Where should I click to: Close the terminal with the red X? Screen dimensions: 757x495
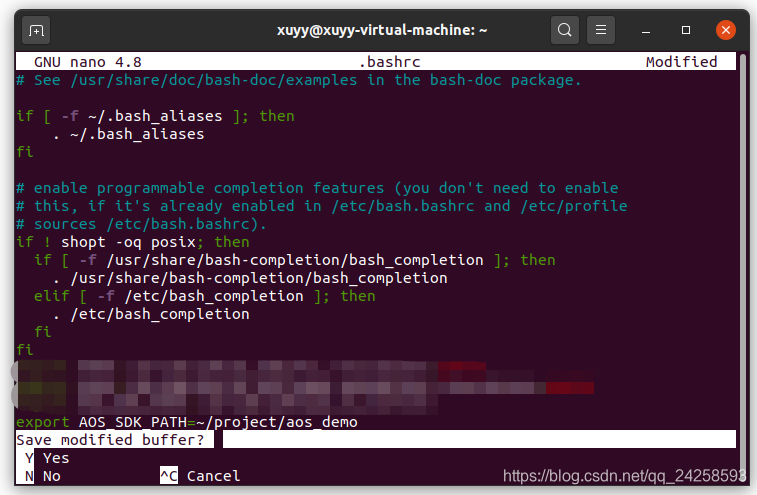pyautogui.click(x=726, y=30)
